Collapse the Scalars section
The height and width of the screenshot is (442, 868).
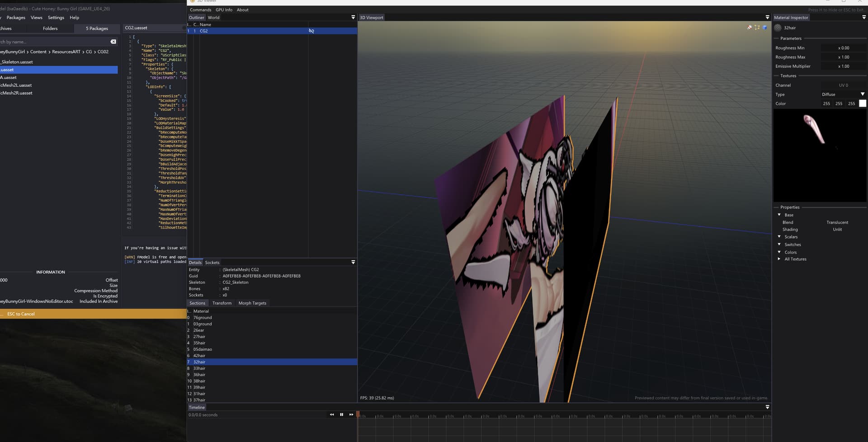point(779,236)
